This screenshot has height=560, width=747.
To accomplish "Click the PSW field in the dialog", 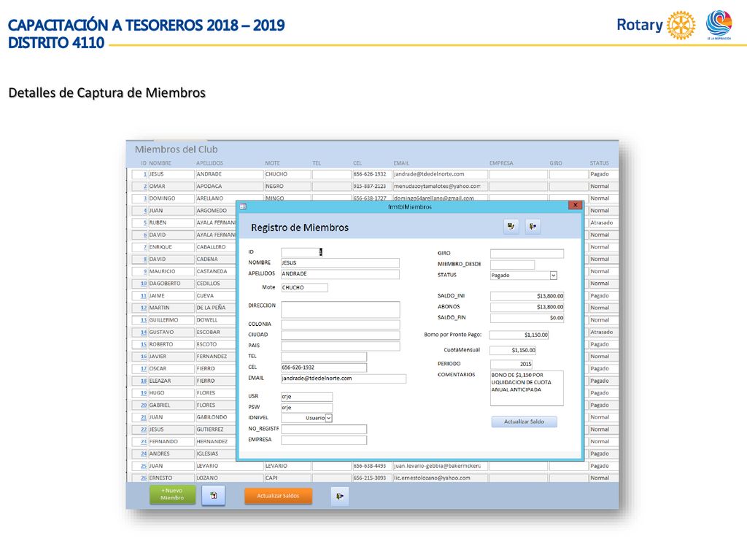I will point(307,408).
